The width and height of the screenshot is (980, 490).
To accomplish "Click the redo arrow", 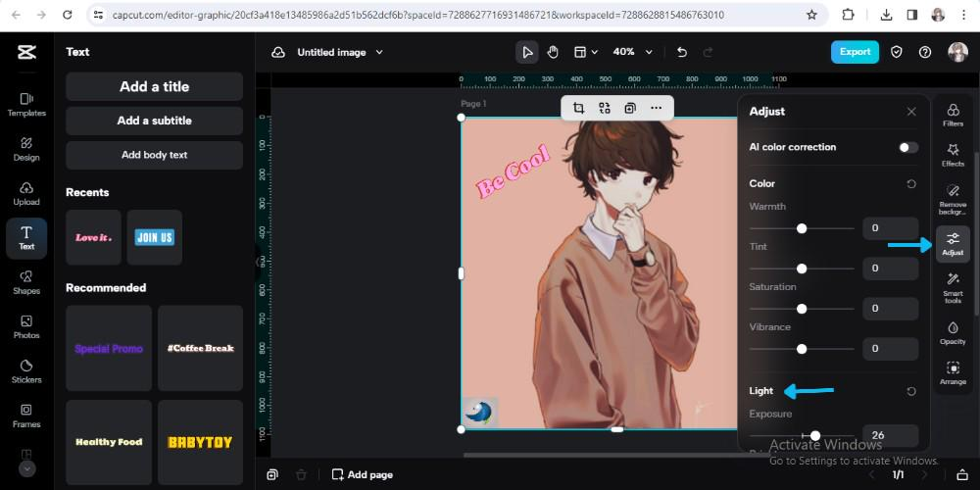I will point(709,53).
